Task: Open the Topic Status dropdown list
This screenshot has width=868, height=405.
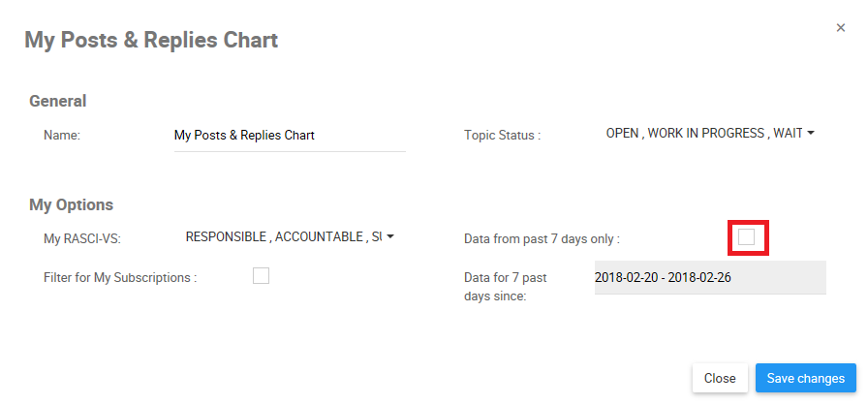Action: 704,134
